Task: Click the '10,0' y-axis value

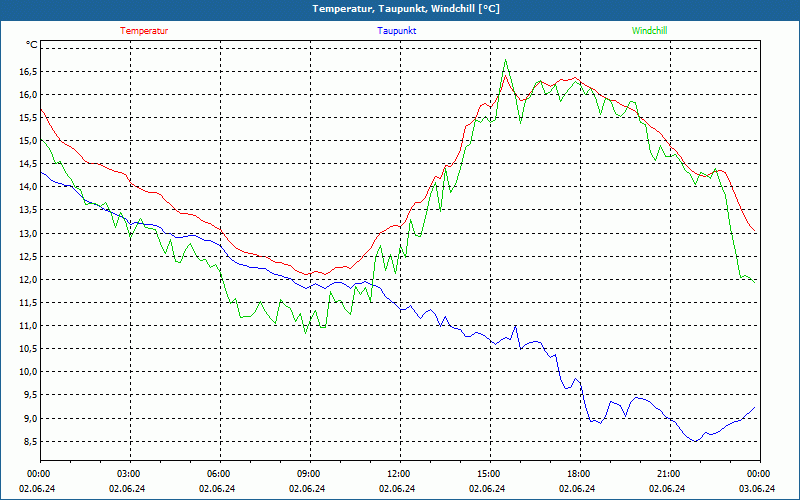Action: (28, 371)
